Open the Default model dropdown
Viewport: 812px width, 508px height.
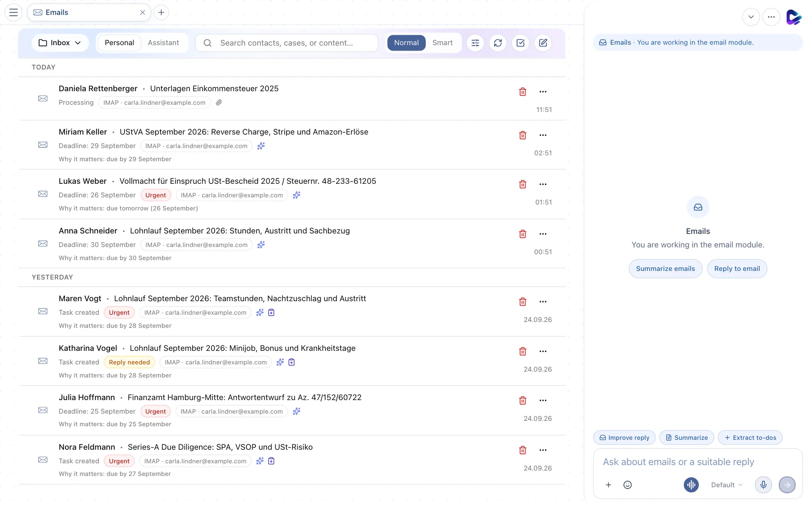click(726, 485)
